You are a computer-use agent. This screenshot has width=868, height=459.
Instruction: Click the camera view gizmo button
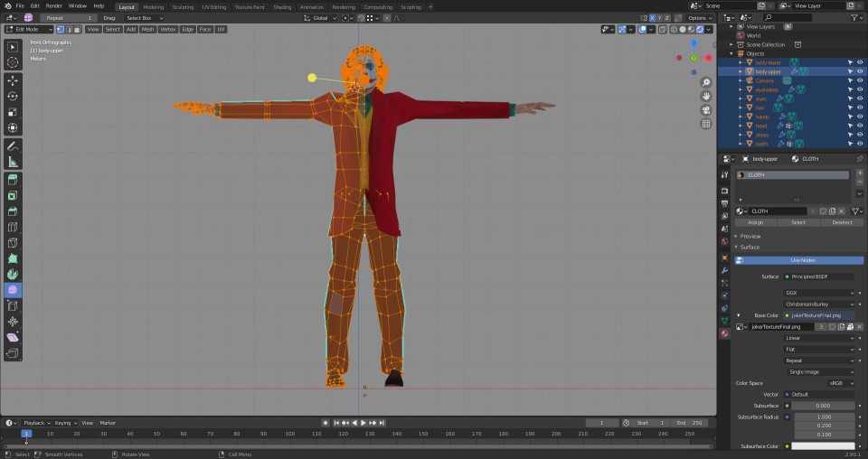(x=706, y=110)
